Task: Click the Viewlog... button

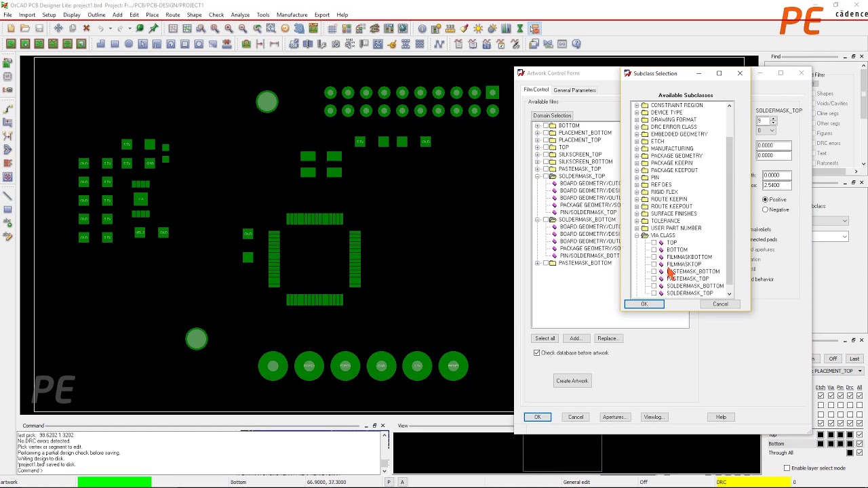Action: 654,417
